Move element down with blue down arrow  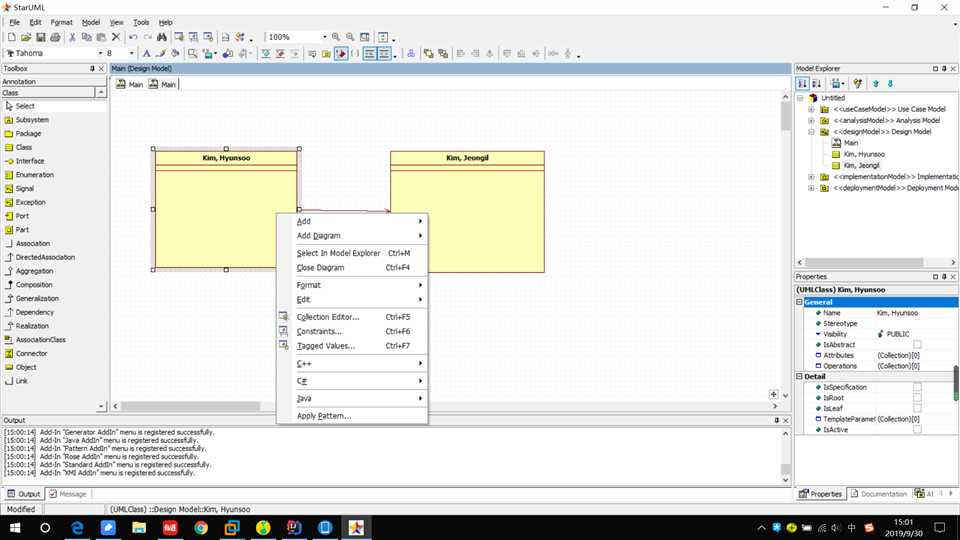tap(890, 83)
